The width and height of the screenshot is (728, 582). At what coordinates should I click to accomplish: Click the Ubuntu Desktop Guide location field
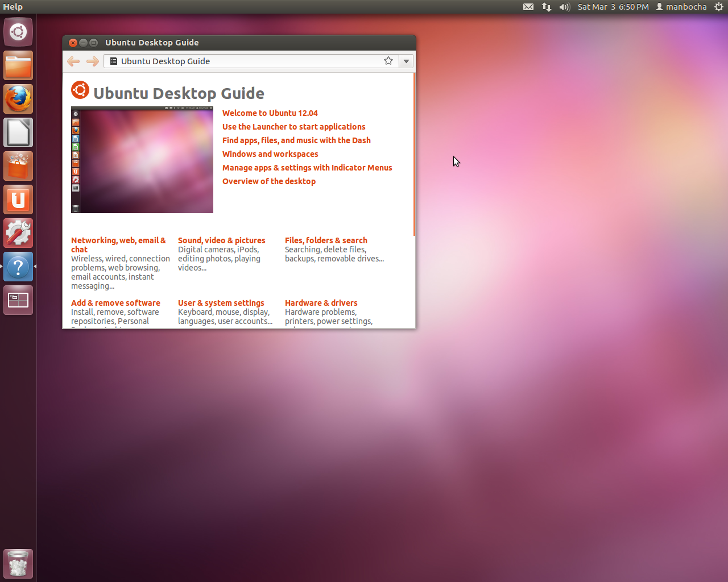pyautogui.click(x=245, y=61)
